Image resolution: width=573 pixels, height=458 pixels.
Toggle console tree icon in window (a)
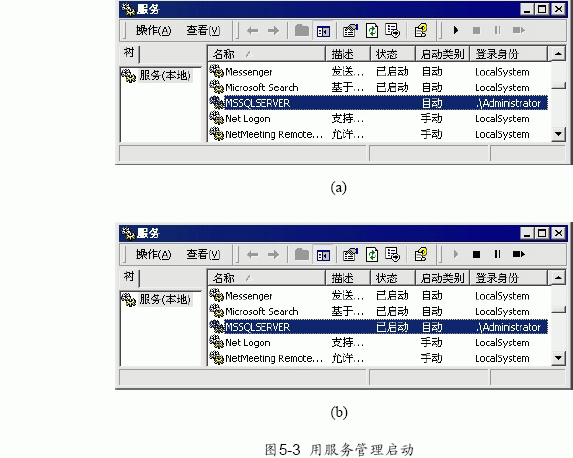(323, 31)
